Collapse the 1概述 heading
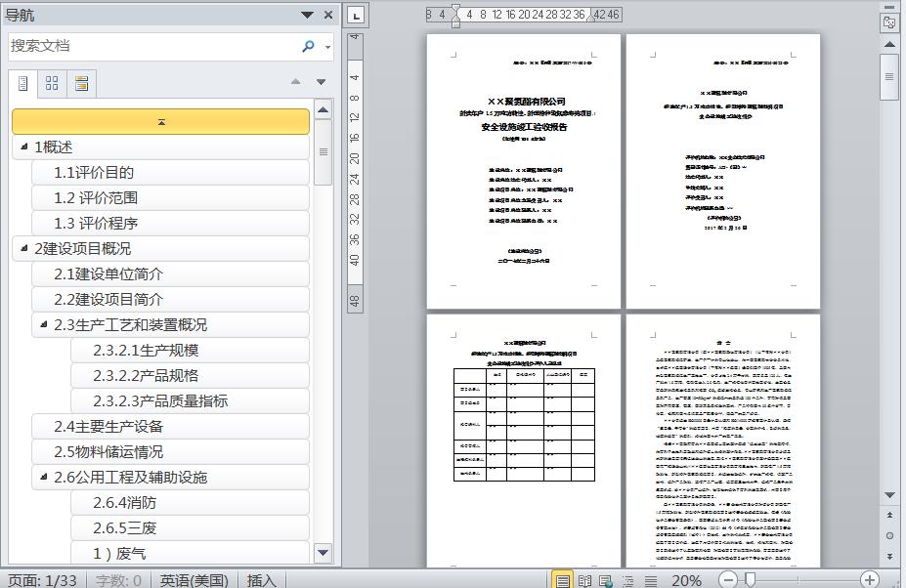Screen dimensions: 906x588 pyautogui.click(x=23, y=147)
